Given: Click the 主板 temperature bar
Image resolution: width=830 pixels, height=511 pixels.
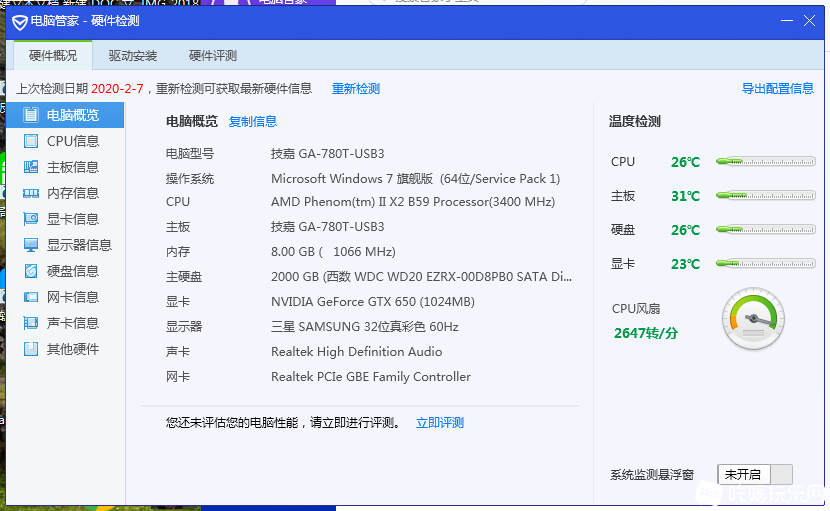Looking at the screenshot, I should click(765, 195).
